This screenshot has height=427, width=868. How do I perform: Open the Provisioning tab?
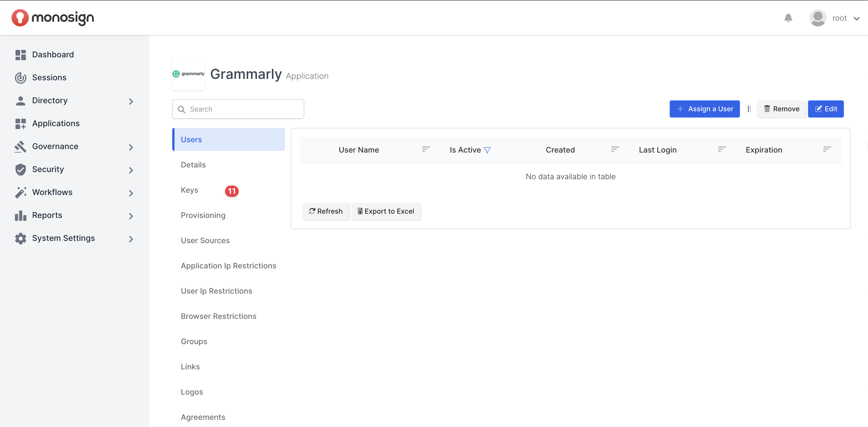tap(203, 216)
